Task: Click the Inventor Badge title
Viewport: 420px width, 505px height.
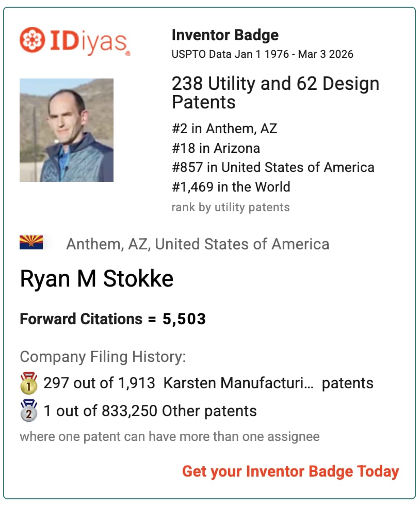Action: pos(225,35)
